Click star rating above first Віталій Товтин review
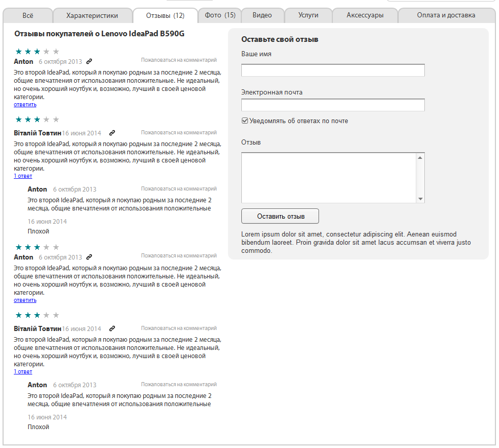This screenshot has height=448, width=499. [x=37, y=120]
